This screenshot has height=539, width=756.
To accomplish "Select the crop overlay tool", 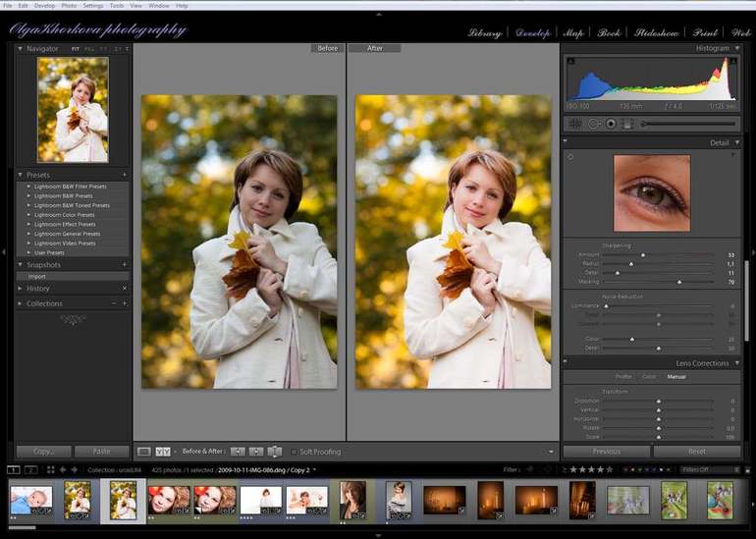I will [575, 124].
